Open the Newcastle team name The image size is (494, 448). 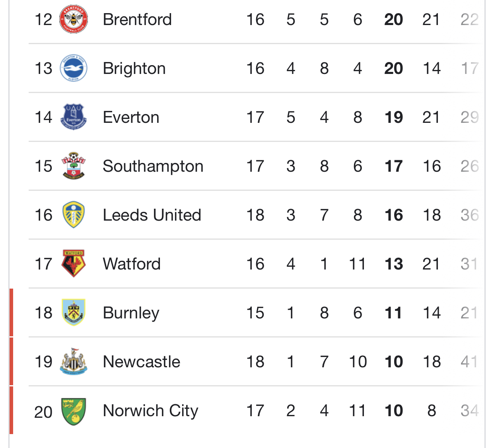pos(142,362)
